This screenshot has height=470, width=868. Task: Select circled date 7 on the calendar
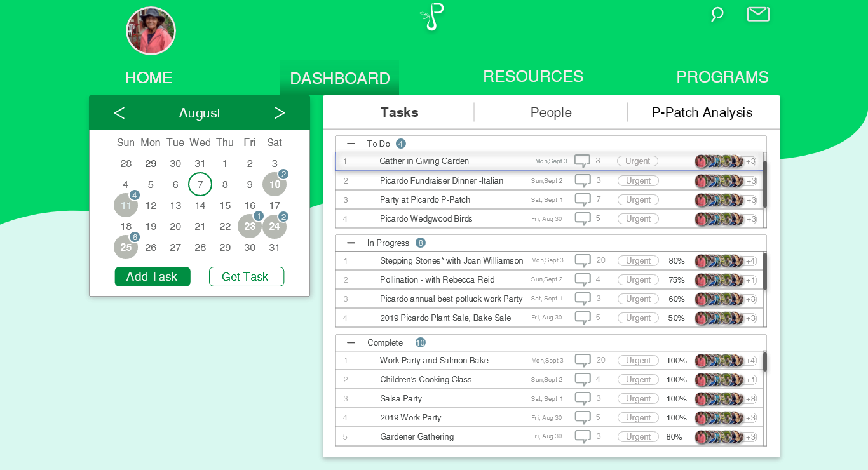(x=200, y=185)
